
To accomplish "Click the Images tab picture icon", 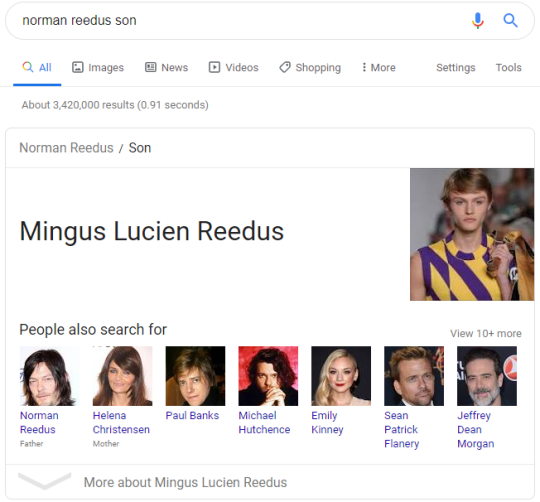I will click(77, 67).
